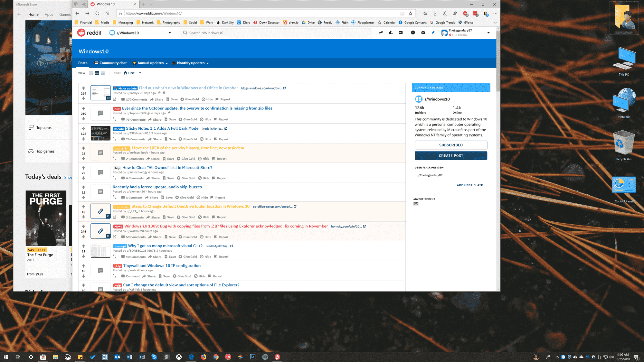Click the Add notes pen icon in Edge
The height and width of the screenshot is (362, 644).
(x=445, y=14)
